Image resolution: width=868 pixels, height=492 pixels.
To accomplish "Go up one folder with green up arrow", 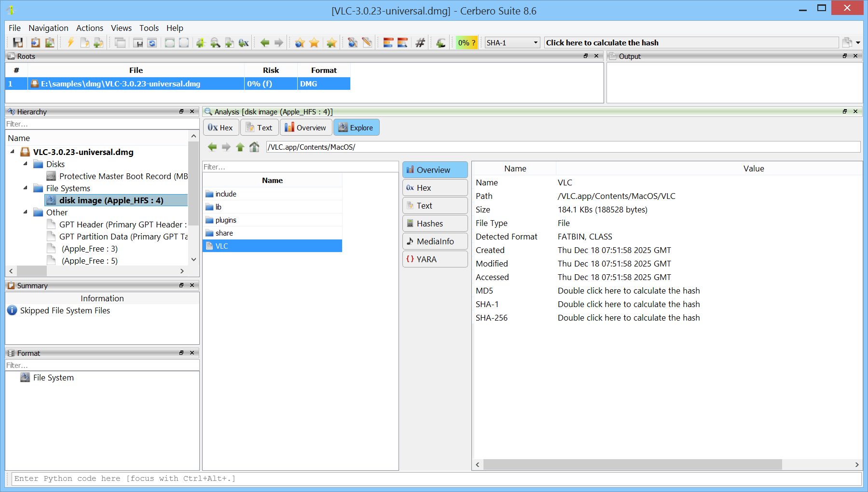I will pos(240,147).
